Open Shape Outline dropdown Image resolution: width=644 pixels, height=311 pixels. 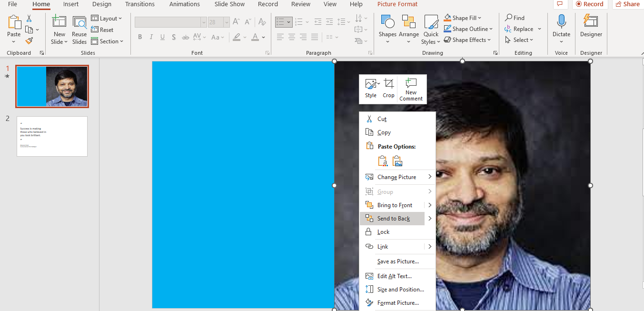point(468,29)
